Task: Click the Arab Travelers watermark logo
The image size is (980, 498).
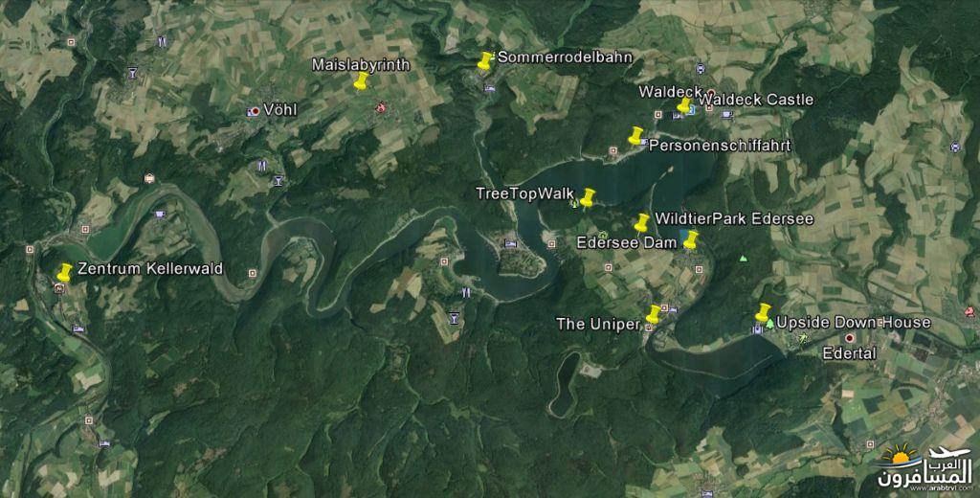Action: [x=925, y=467]
